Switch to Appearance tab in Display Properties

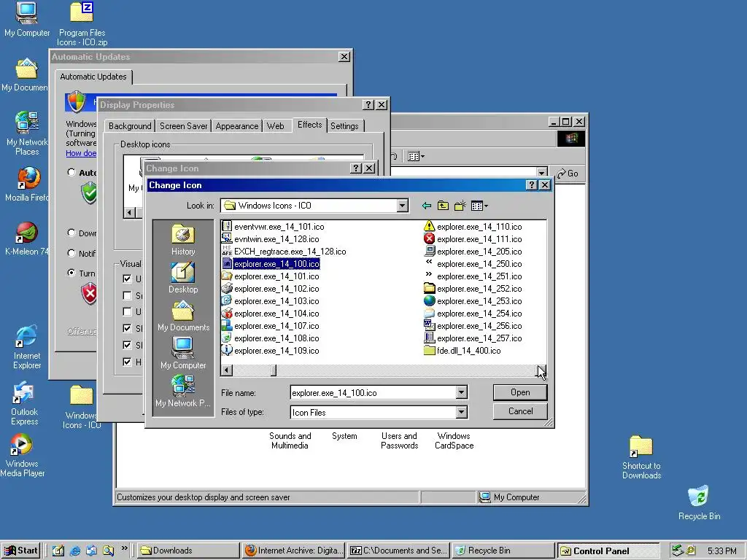237,126
